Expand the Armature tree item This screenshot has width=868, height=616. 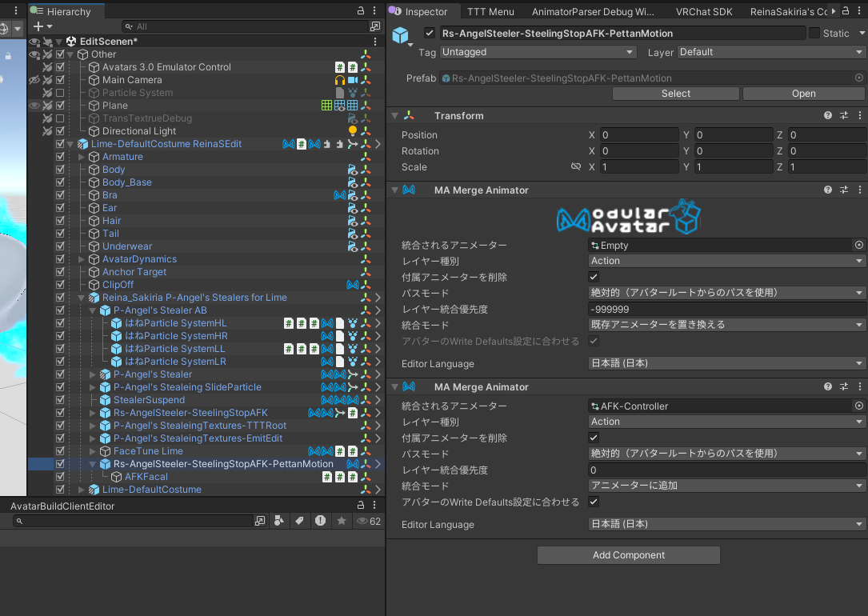(82, 157)
